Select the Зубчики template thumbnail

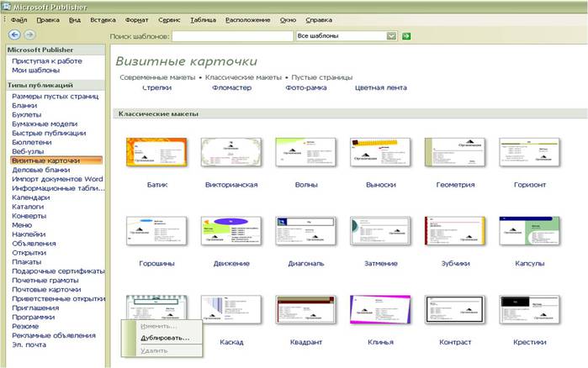coord(455,231)
